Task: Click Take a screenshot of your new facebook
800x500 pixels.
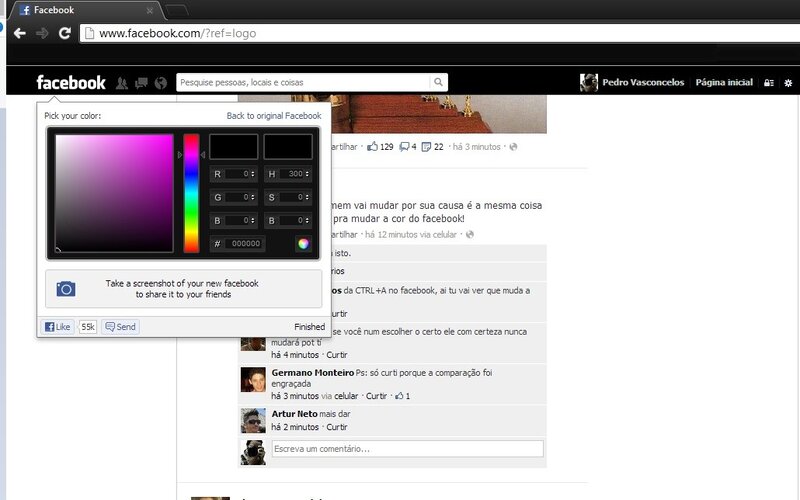Action: (x=182, y=289)
